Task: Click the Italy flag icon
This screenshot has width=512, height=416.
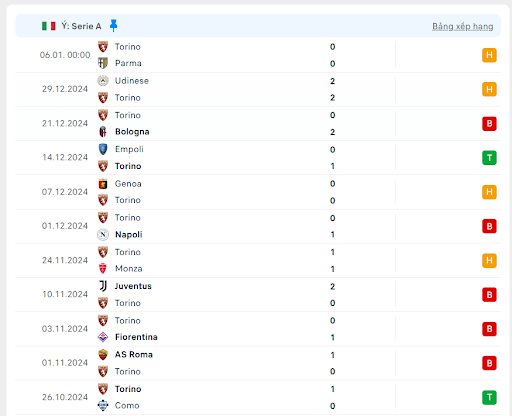Action: (49, 26)
